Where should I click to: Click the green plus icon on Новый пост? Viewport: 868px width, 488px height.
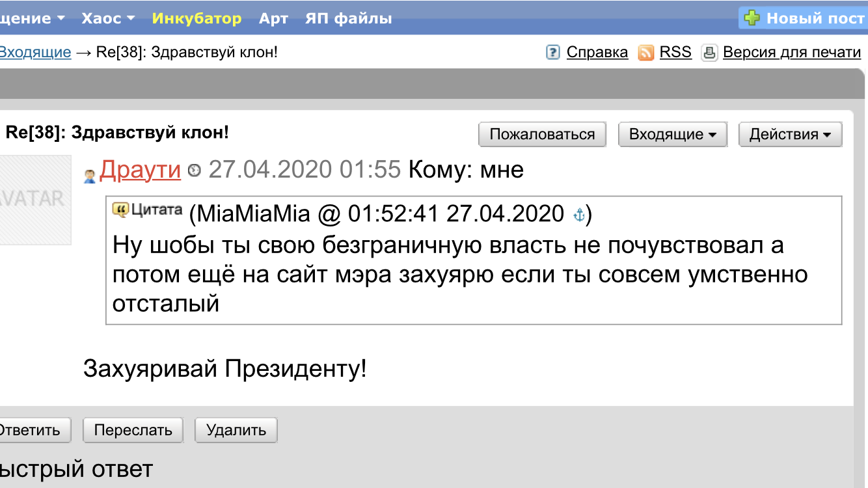[752, 18]
